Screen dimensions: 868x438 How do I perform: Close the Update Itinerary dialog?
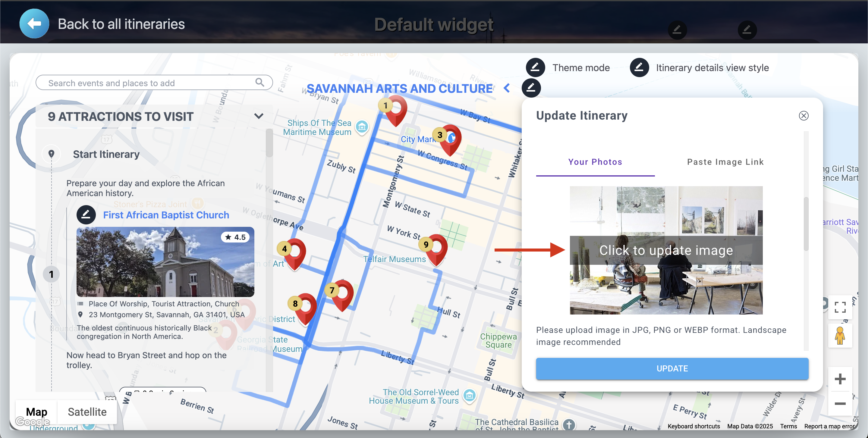[x=803, y=116]
